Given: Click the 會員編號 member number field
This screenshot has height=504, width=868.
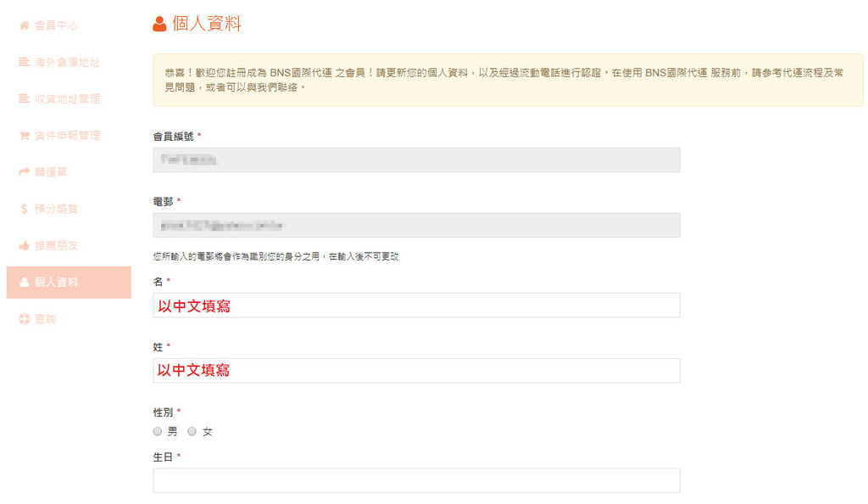Looking at the screenshot, I should pyautogui.click(x=416, y=160).
